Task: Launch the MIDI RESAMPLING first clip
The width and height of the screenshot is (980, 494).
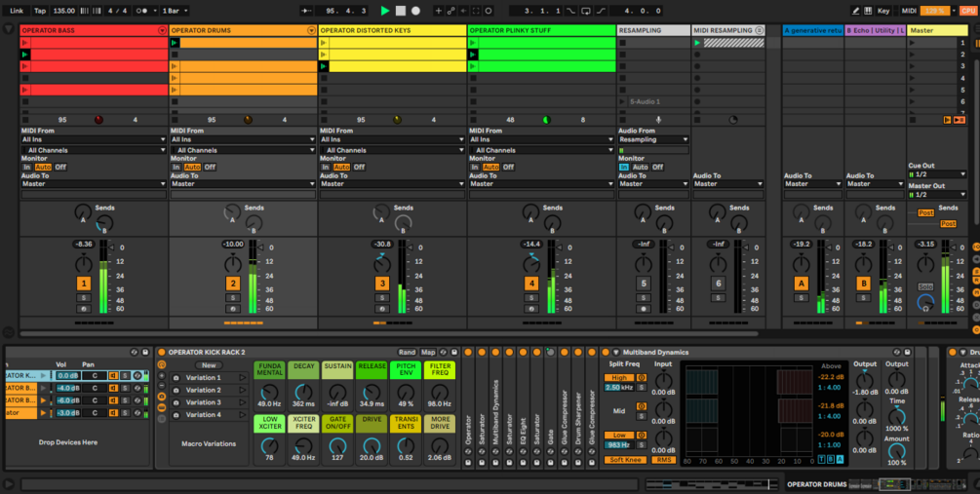Action: pyautogui.click(x=697, y=43)
